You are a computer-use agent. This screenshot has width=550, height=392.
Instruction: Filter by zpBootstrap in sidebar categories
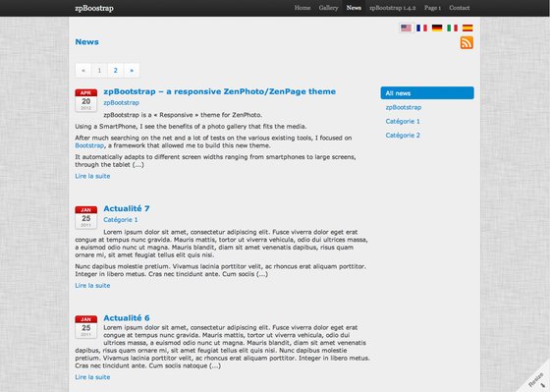click(x=404, y=107)
